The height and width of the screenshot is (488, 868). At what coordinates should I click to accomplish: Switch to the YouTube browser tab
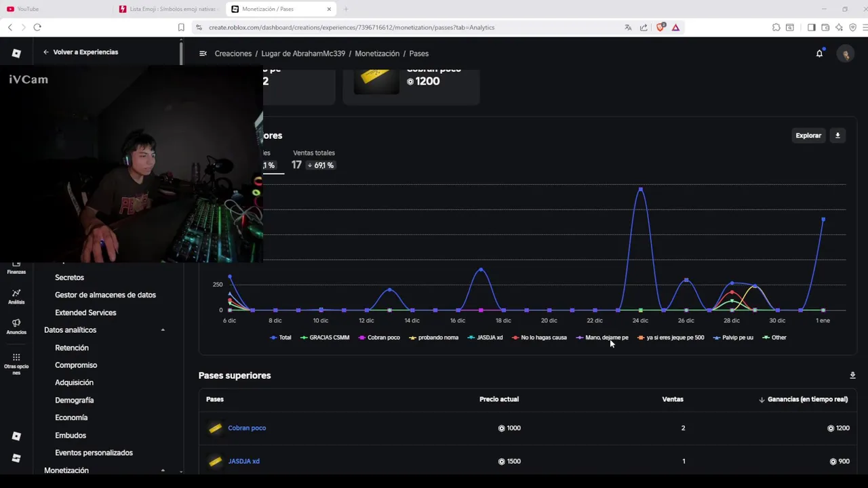click(x=54, y=9)
